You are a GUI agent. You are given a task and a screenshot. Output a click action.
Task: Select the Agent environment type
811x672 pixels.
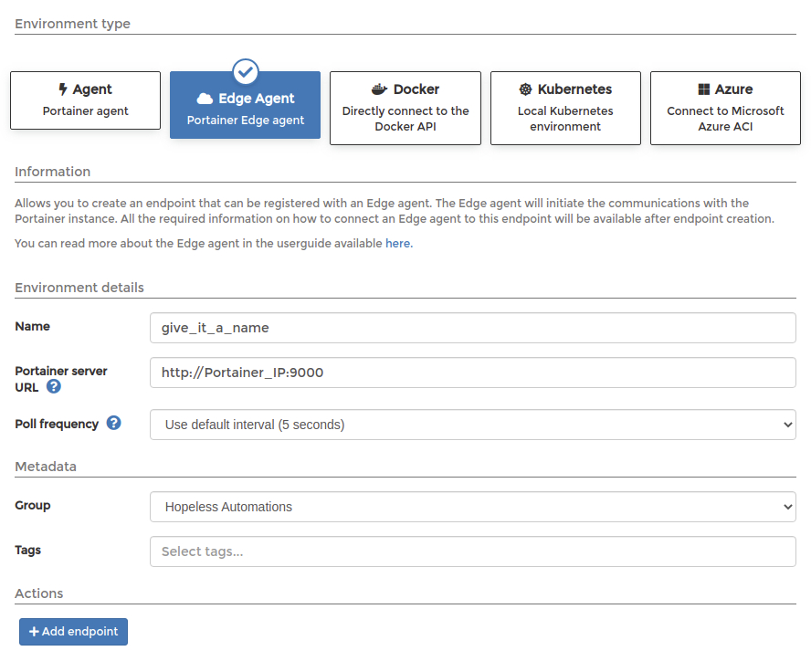85,100
